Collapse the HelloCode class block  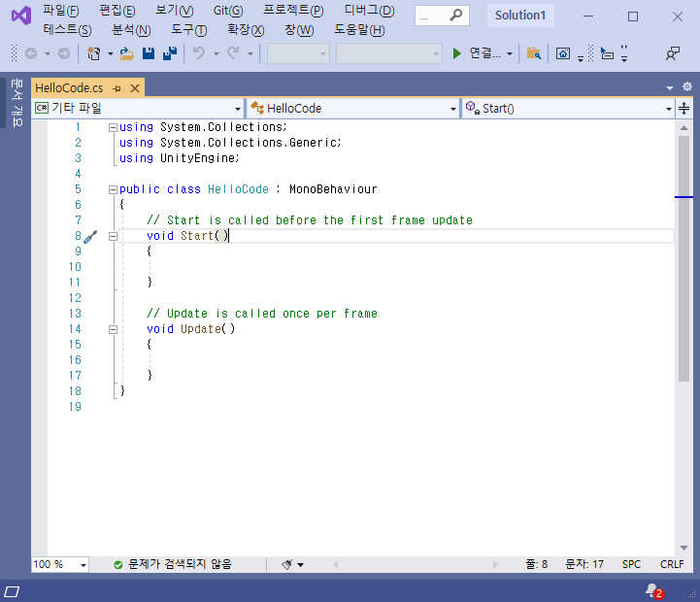pos(113,189)
